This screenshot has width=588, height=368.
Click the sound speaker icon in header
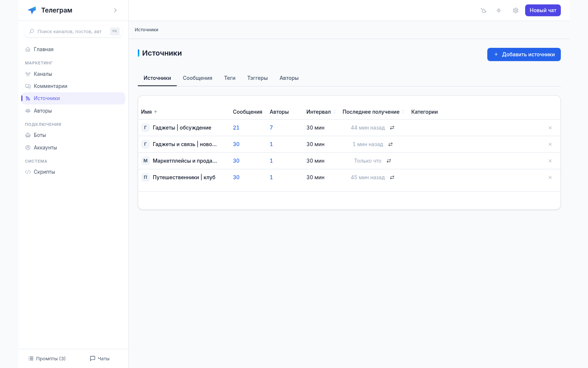click(x=499, y=10)
